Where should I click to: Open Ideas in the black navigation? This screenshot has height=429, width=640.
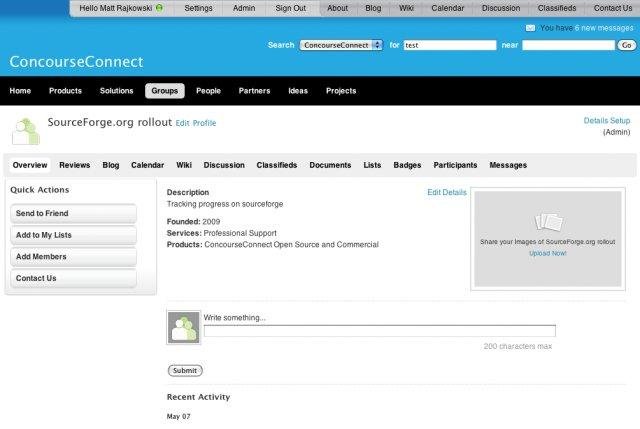(298, 91)
